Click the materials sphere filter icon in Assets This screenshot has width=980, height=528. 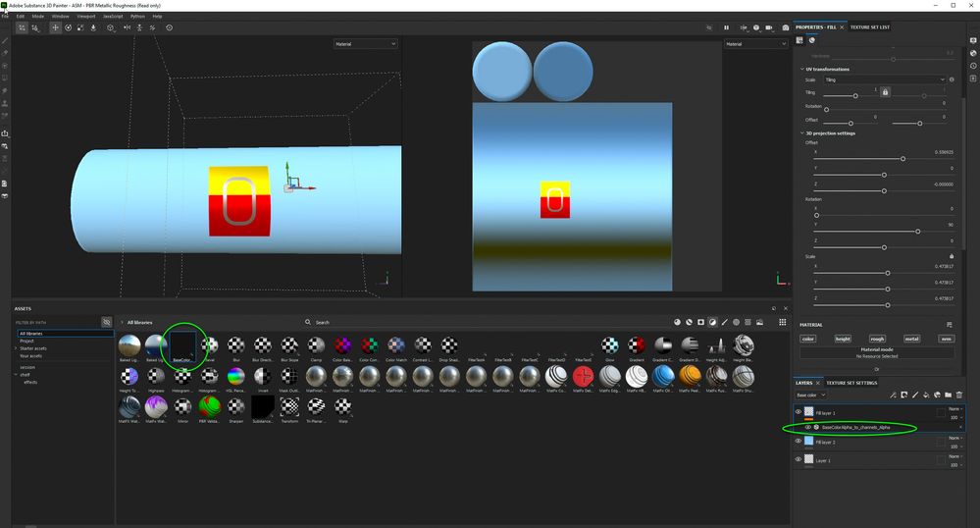coord(677,322)
